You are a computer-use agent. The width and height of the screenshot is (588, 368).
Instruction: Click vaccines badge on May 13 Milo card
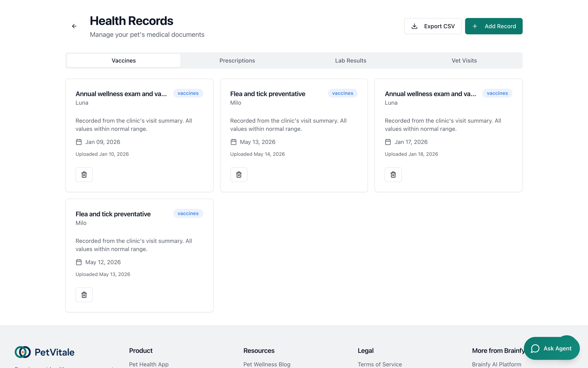click(x=343, y=93)
